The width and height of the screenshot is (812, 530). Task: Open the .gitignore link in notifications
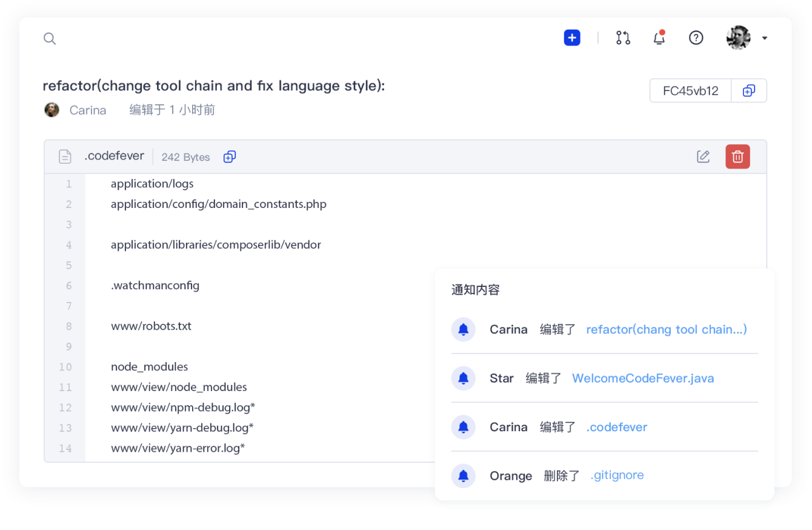click(x=617, y=475)
